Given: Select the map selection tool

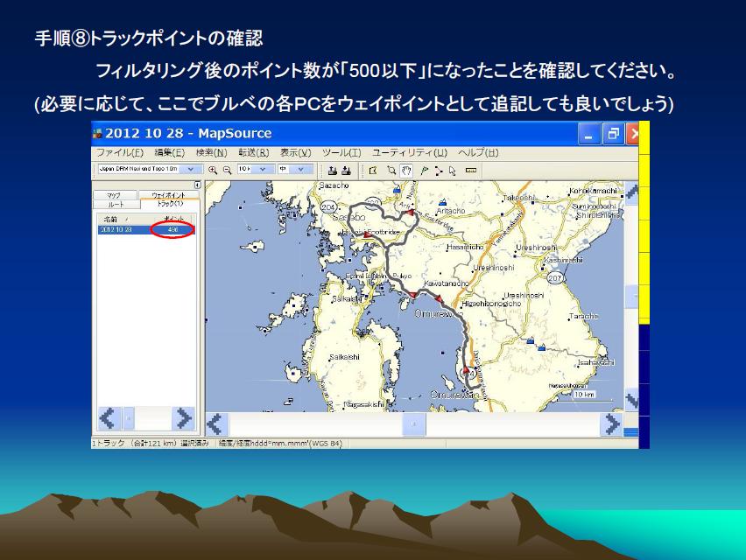Looking at the screenshot, I should [373, 170].
